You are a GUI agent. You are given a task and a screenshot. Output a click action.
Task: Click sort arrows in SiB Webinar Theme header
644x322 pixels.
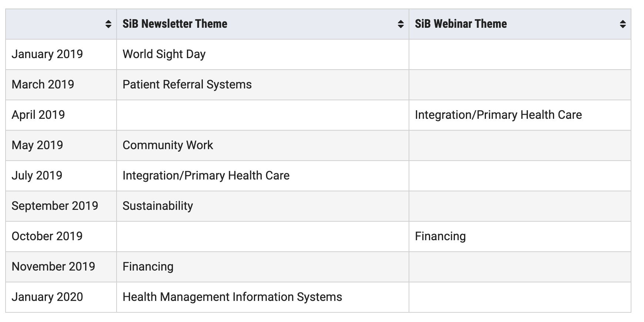623,24
